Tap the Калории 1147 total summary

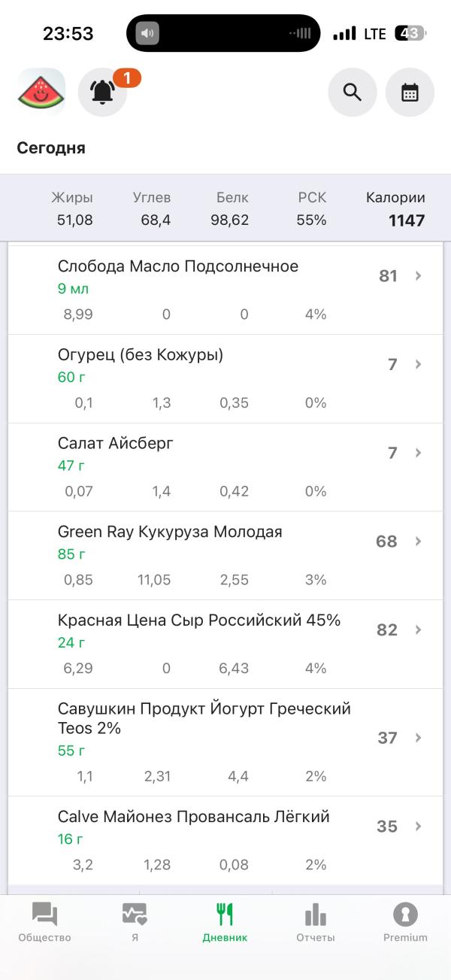point(395,210)
